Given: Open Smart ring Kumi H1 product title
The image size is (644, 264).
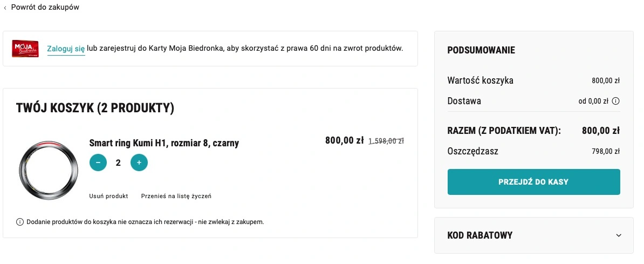Looking at the screenshot, I should pos(164,143).
